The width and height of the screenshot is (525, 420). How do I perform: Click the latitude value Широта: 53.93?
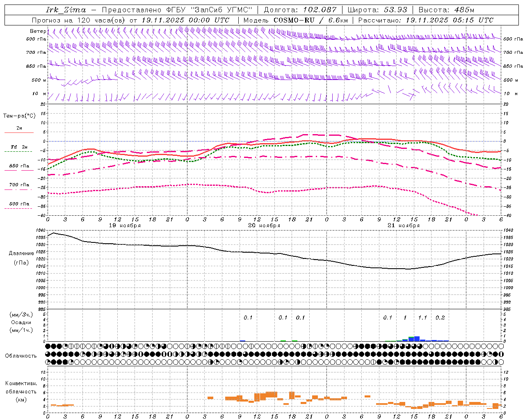(377, 10)
